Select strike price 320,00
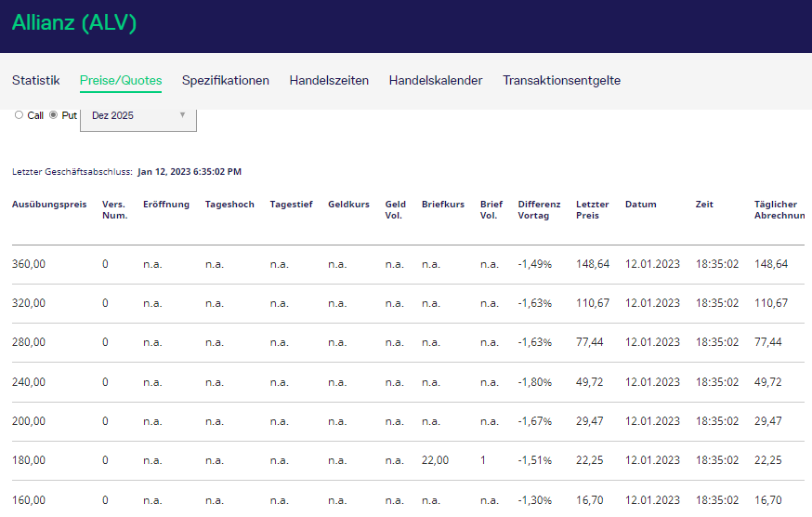This screenshot has width=812, height=517. (x=29, y=303)
